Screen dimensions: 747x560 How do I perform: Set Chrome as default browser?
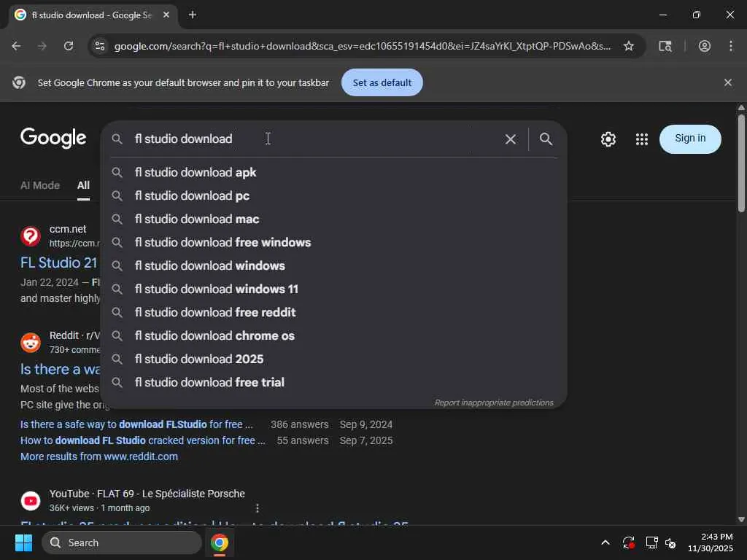coord(382,82)
